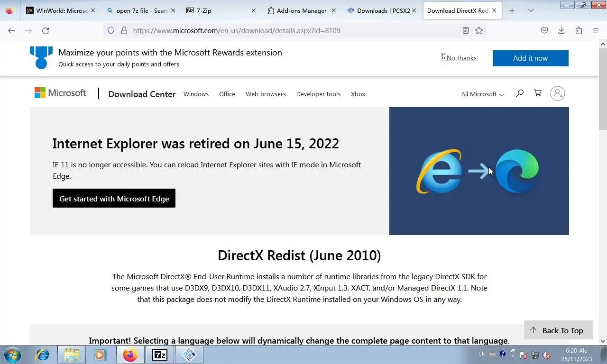Launch Internet Explorer from the taskbar
This screenshot has width=607, height=364.
coord(43,355)
